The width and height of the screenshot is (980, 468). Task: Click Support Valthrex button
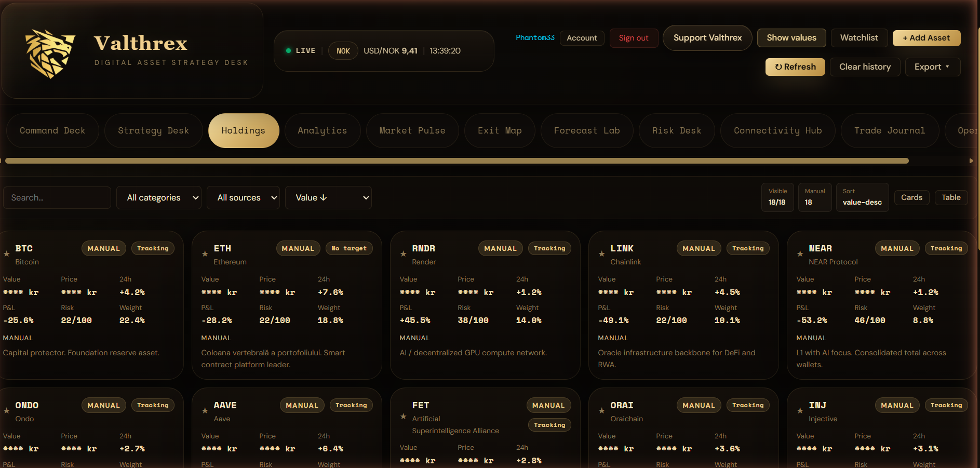point(707,38)
